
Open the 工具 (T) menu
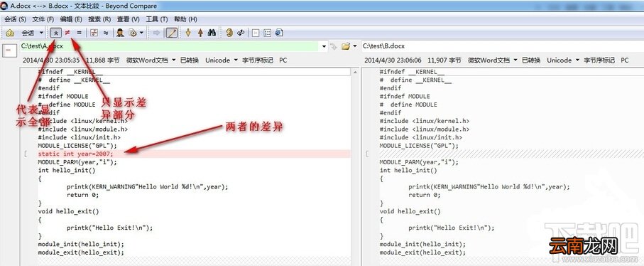(157, 19)
